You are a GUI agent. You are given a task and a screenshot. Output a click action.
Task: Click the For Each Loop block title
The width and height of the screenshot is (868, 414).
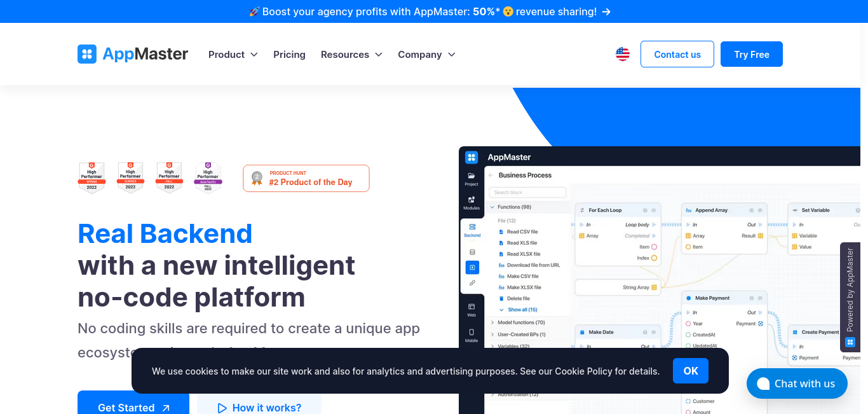click(605, 210)
